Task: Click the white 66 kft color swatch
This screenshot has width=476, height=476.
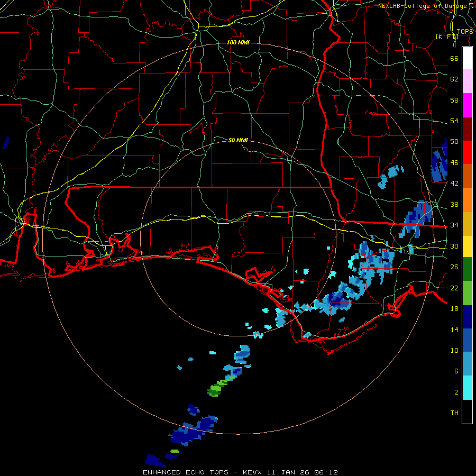Action: coord(467,58)
